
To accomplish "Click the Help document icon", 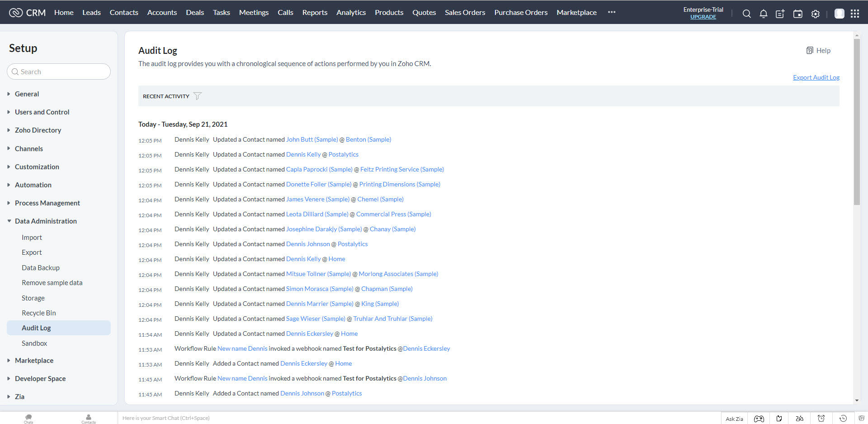I will pyautogui.click(x=810, y=50).
